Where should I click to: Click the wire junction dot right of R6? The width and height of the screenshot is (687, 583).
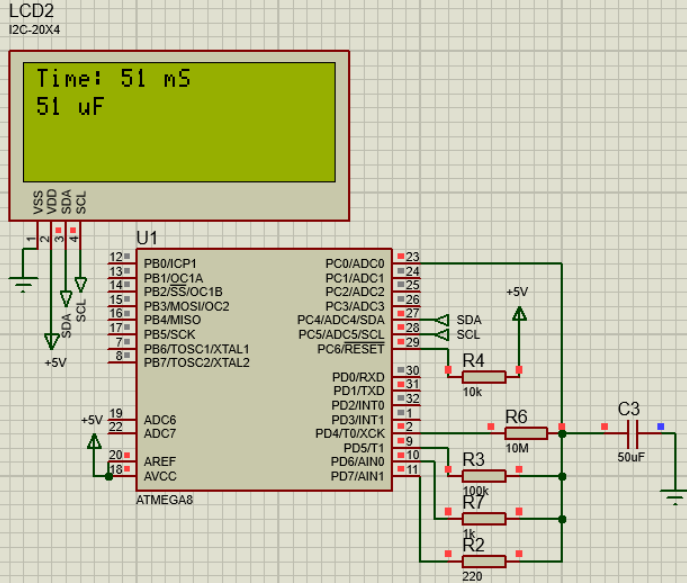coord(562,434)
